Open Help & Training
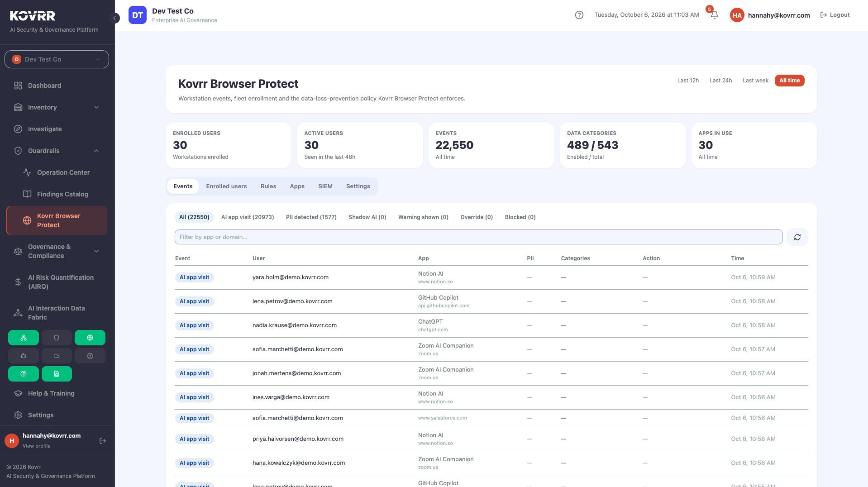868x487 pixels. 57,393
